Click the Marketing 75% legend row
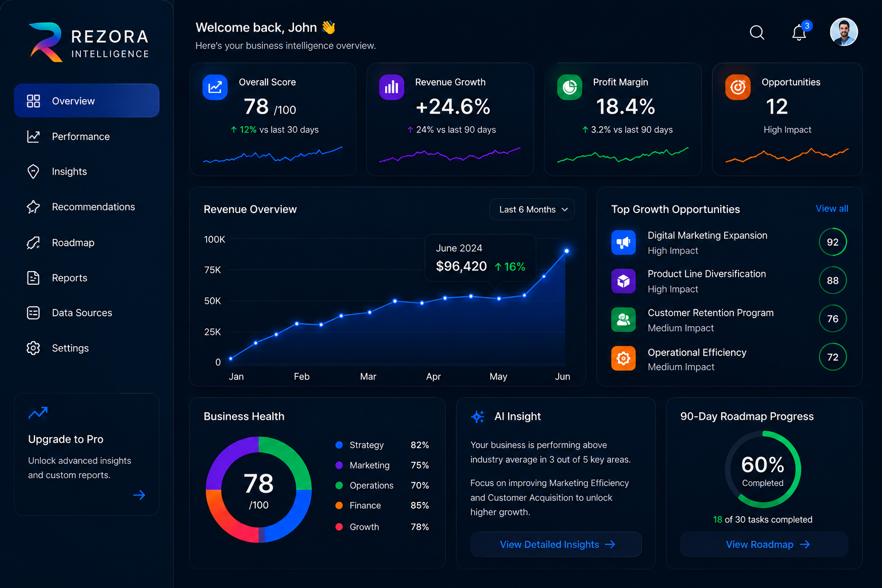Viewport: 882px width, 588px height. tap(382, 465)
